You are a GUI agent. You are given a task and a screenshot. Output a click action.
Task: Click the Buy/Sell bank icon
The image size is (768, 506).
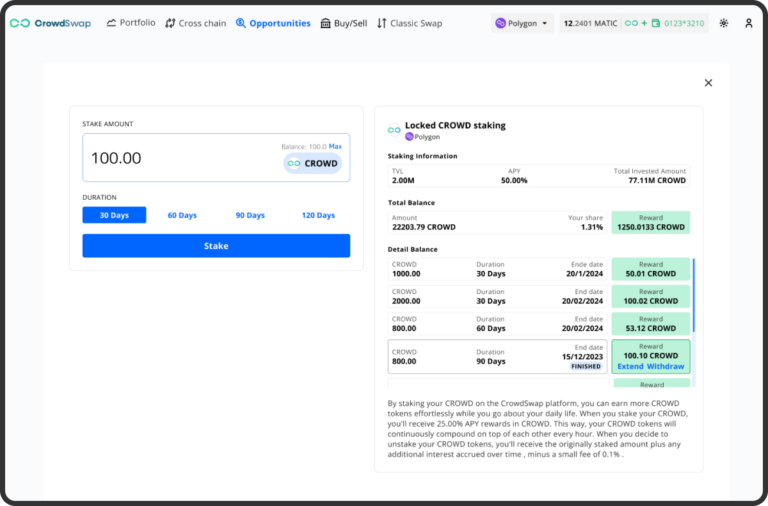point(326,23)
